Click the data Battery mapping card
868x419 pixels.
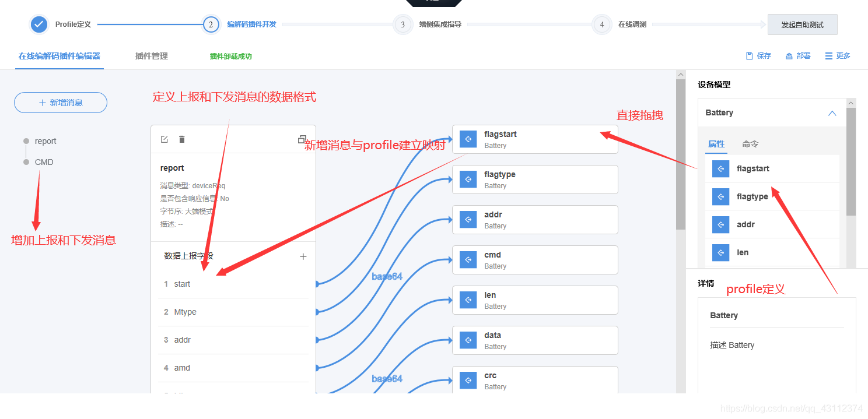click(x=535, y=340)
